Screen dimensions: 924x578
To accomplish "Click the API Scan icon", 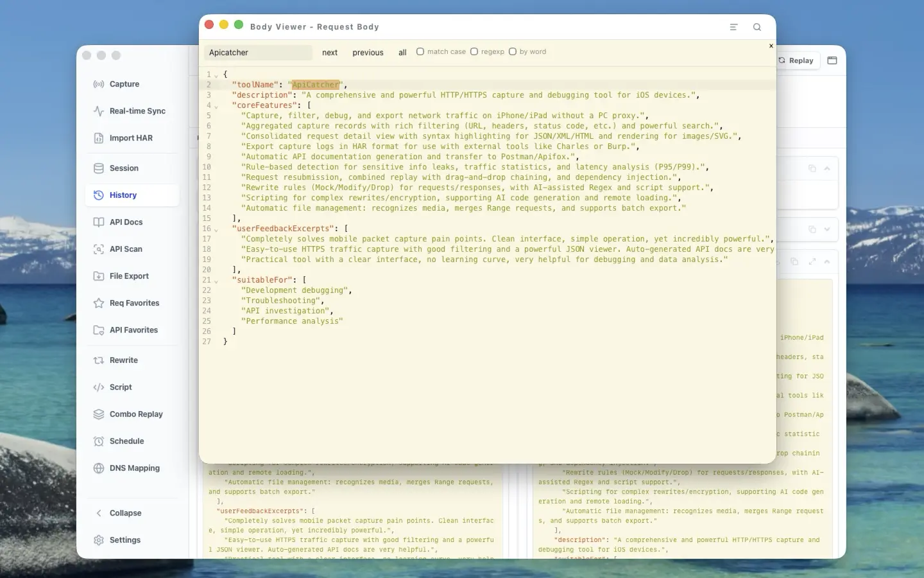I will pos(99,249).
